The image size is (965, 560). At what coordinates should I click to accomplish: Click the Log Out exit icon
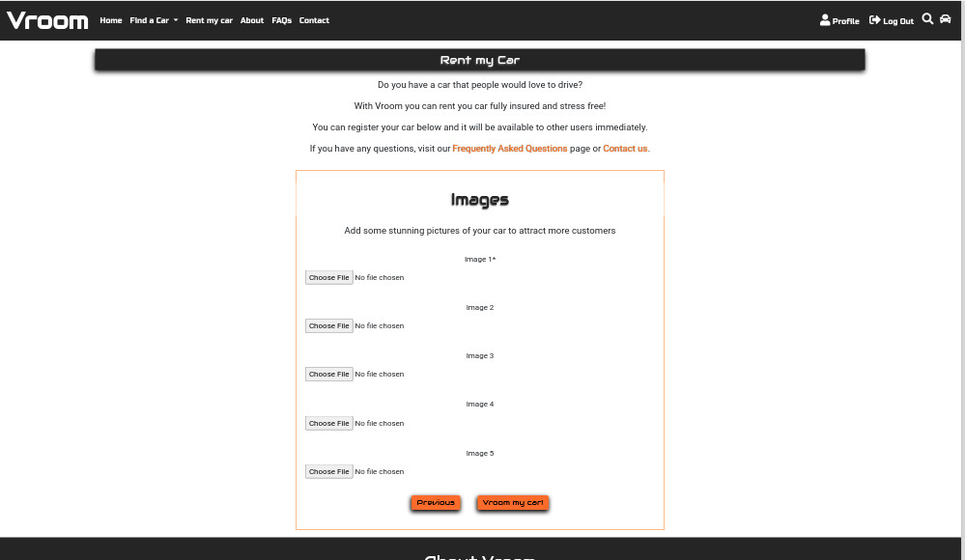click(x=890, y=20)
